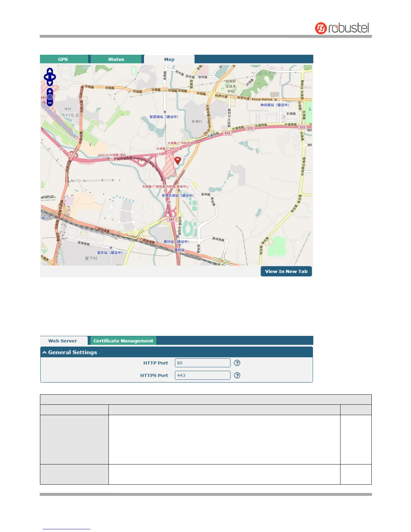Zoom to world extent with globe icon

[x=50, y=97]
